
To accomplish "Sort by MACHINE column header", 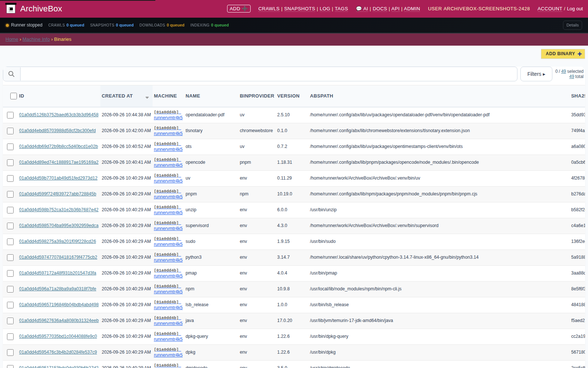I will point(165,96).
